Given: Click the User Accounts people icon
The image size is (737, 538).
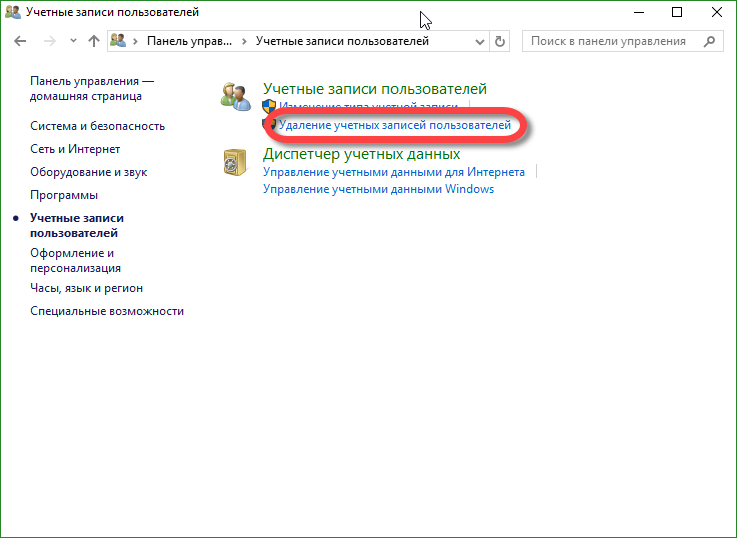Looking at the screenshot, I should tap(237, 96).
